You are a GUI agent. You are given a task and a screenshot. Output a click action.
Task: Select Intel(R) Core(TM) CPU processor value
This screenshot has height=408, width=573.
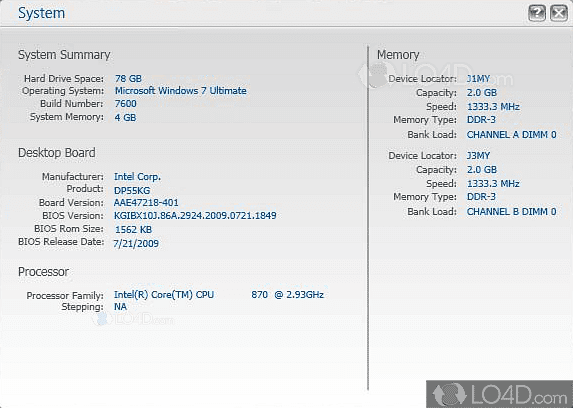point(164,295)
